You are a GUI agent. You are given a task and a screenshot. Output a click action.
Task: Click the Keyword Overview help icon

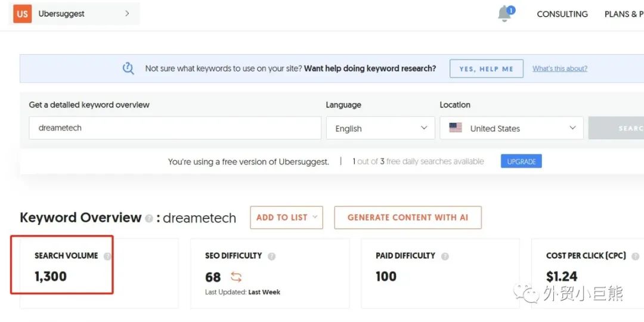pyautogui.click(x=148, y=219)
